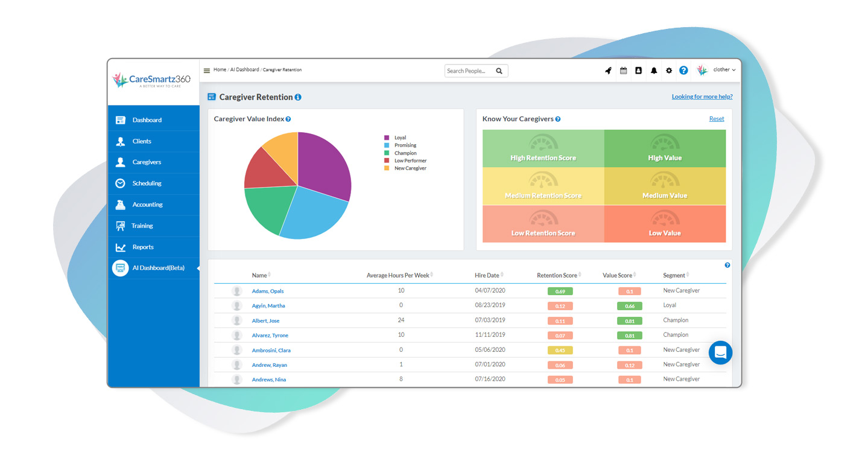
Task: Click the Reset link
Action: [717, 119]
